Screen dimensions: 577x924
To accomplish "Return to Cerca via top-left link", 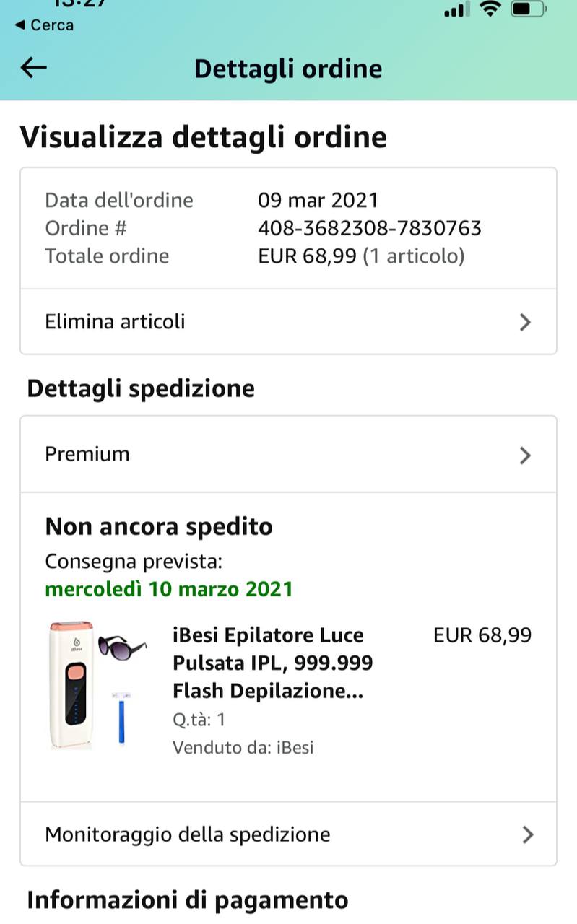I will pos(45,25).
